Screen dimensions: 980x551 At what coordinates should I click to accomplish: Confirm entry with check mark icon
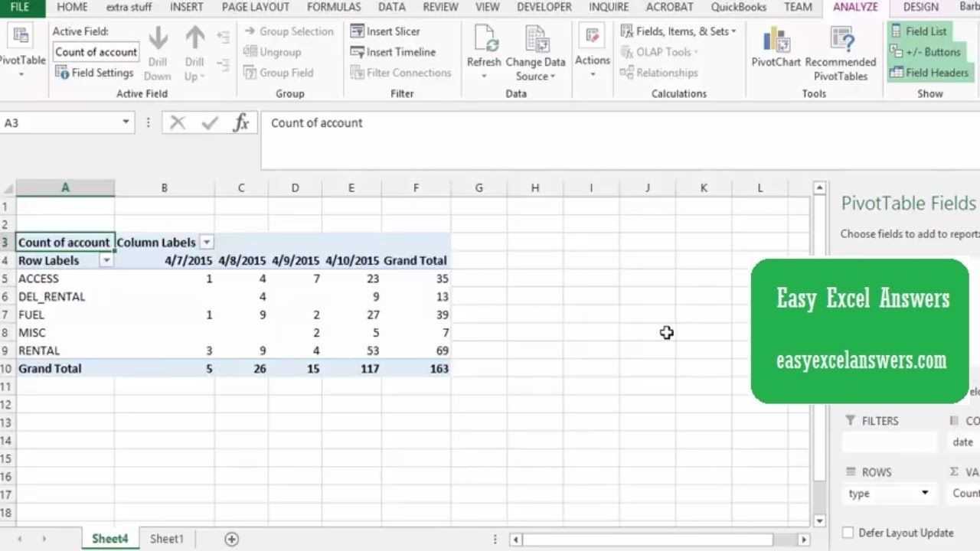pyautogui.click(x=210, y=122)
